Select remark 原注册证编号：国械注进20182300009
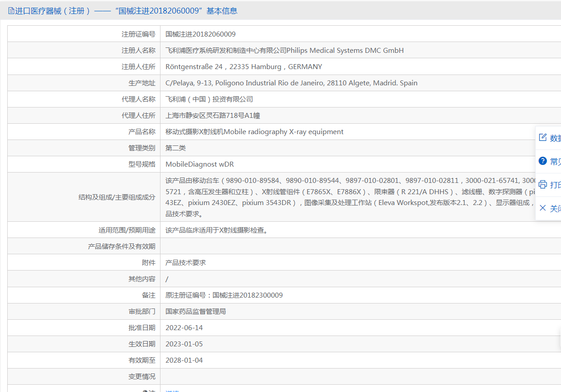Viewport: 561px width, 392px height. (x=224, y=295)
